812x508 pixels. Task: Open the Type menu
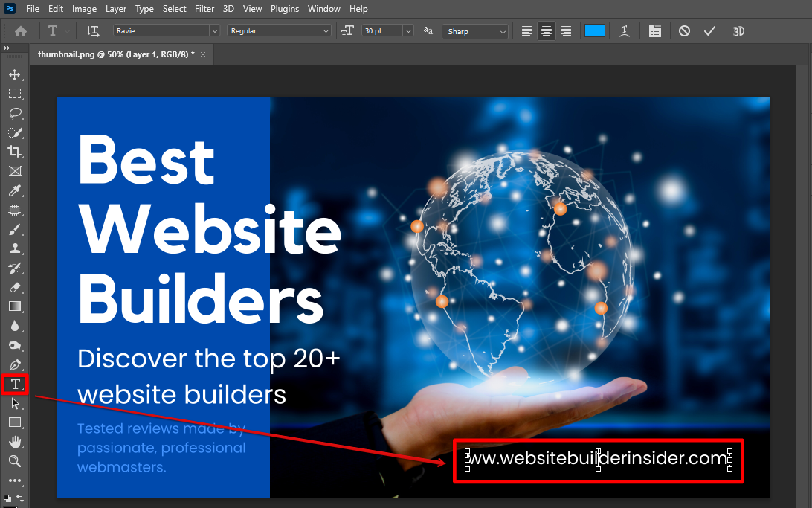tap(144, 8)
